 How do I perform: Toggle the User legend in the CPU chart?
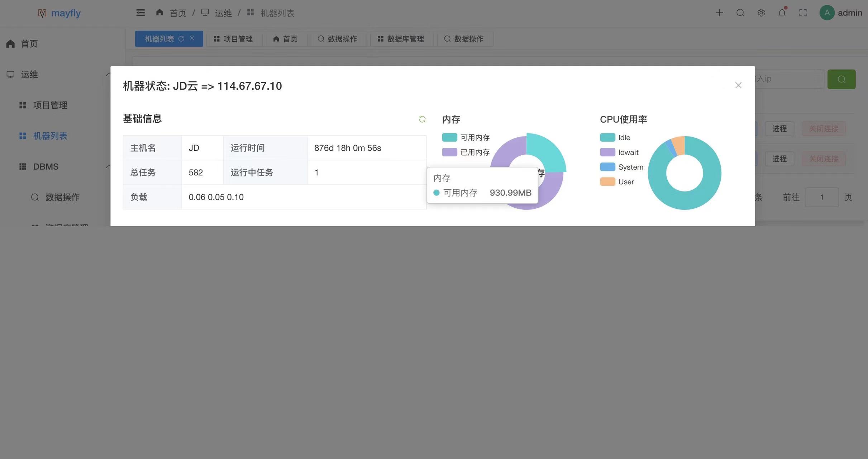(x=617, y=182)
